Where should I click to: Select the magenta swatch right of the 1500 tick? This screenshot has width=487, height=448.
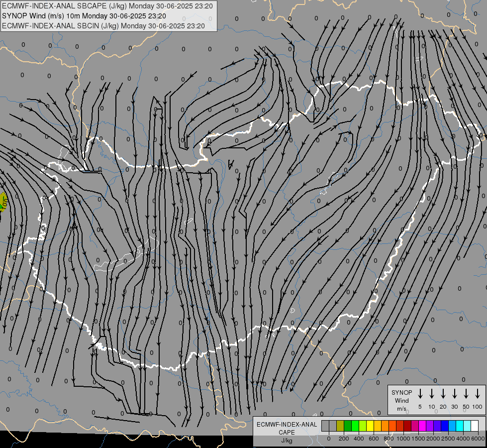[422, 426]
